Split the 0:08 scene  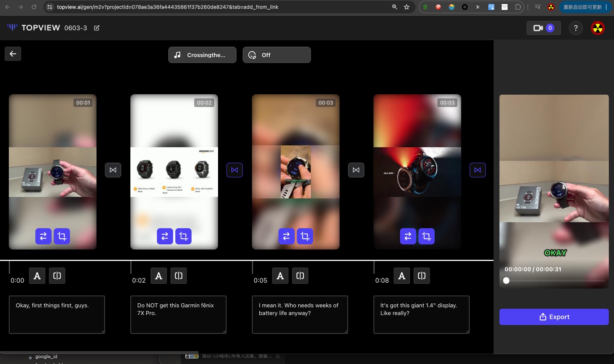422,276
